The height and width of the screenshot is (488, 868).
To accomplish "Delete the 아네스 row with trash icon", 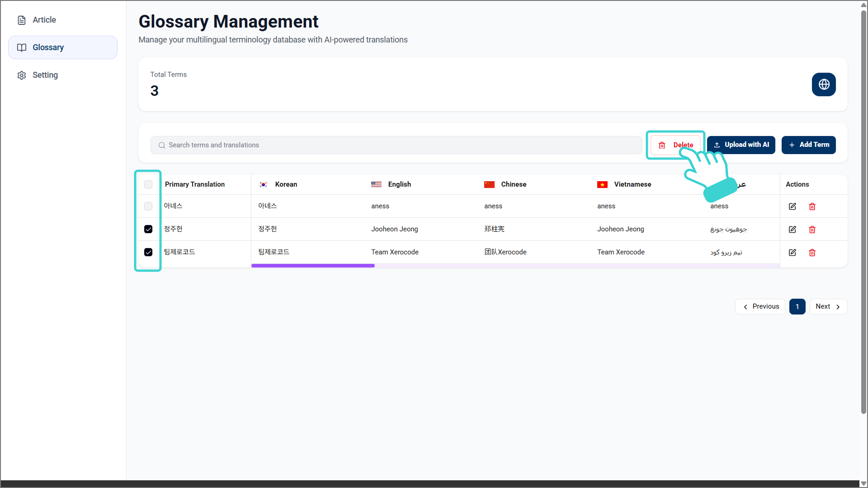I will tap(812, 206).
